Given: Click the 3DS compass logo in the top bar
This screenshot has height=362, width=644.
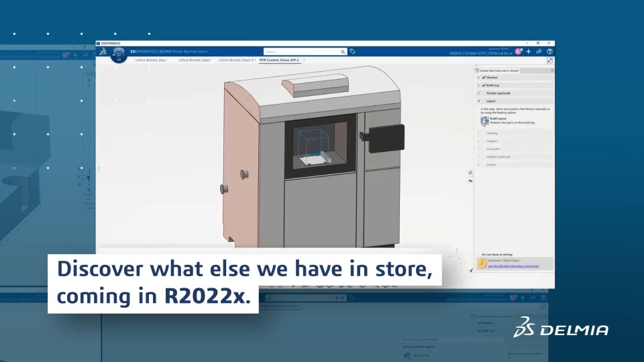Looking at the screenshot, I should pyautogui.click(x=103, y=52).
